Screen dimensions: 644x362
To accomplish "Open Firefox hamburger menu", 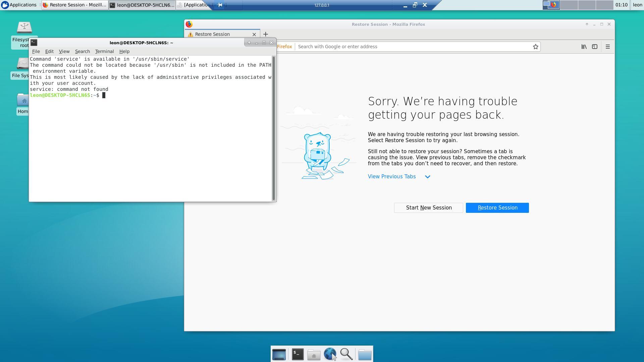I will 608,47.
